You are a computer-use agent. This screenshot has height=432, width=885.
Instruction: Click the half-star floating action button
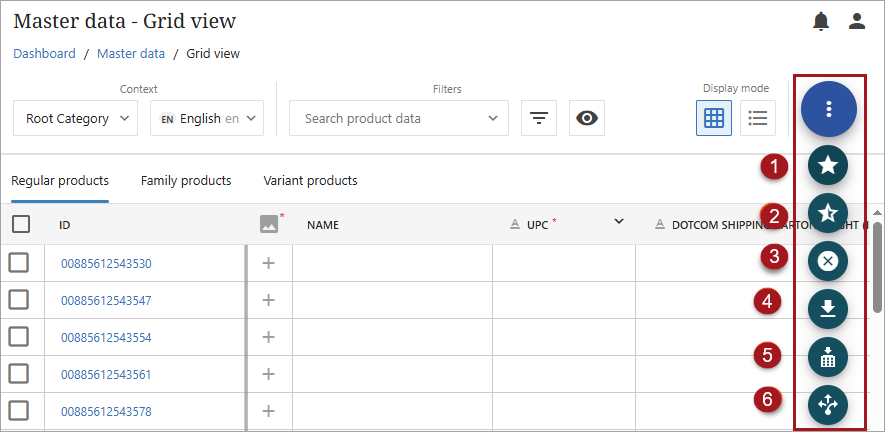click(x=828, y=213)
